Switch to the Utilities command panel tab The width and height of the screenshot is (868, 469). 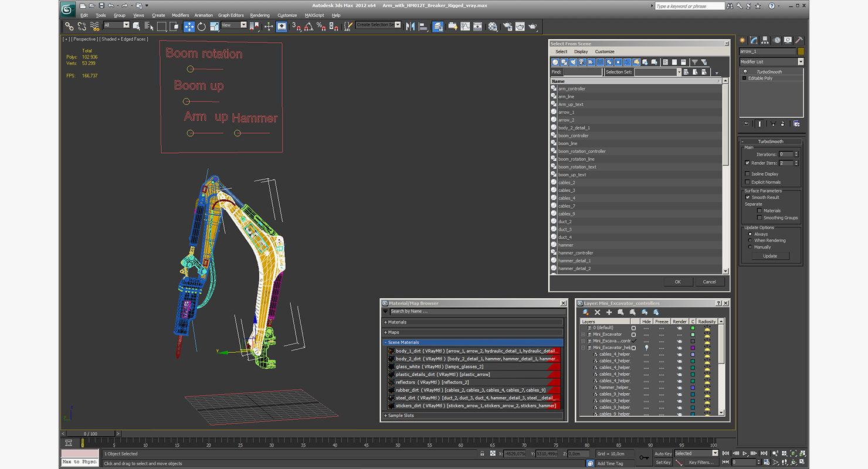coord(799,40)
